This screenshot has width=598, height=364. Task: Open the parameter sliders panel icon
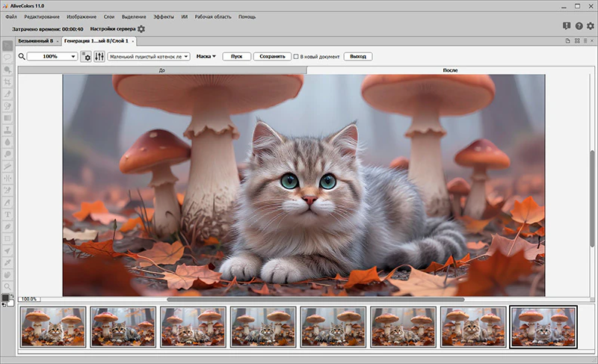(99, 56)
